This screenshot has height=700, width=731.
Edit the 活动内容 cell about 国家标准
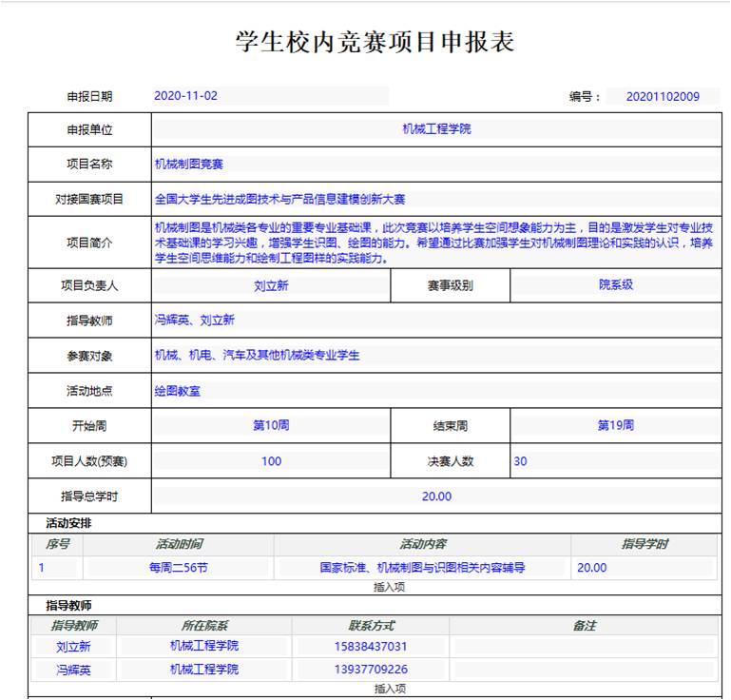422,568
